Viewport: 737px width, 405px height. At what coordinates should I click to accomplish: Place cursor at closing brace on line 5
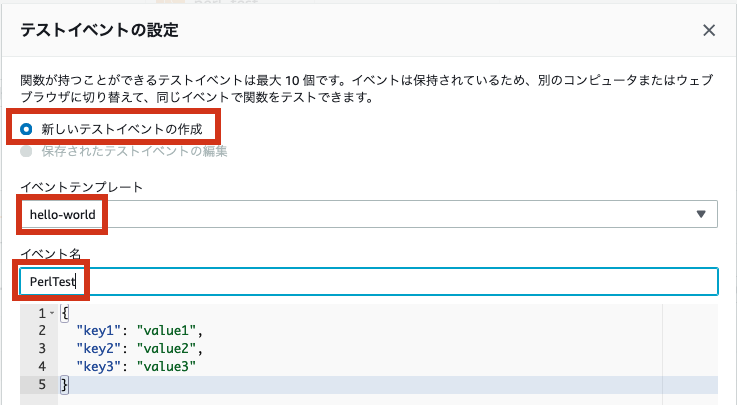click(64, 385)
